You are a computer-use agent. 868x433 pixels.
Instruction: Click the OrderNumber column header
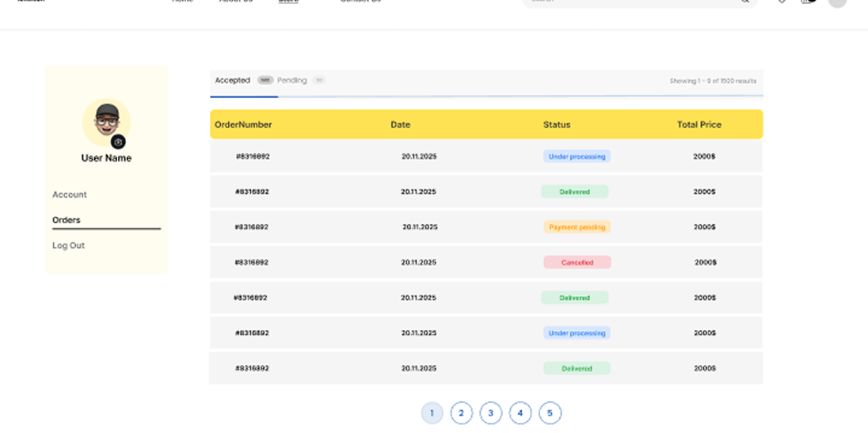tap(243, 124)
